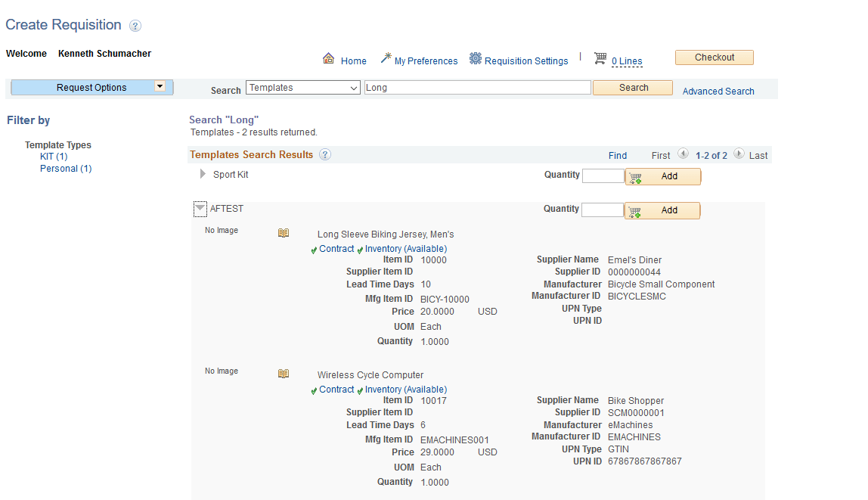Open Contract link for Long Sleeve Biking Jersey
This screenshot has width=868, height=500.
point(336,249)
